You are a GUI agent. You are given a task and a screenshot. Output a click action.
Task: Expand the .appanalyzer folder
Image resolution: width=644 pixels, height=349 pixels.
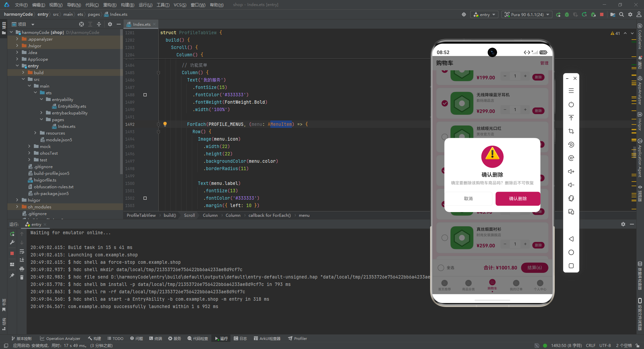click(x=17, y=39)
